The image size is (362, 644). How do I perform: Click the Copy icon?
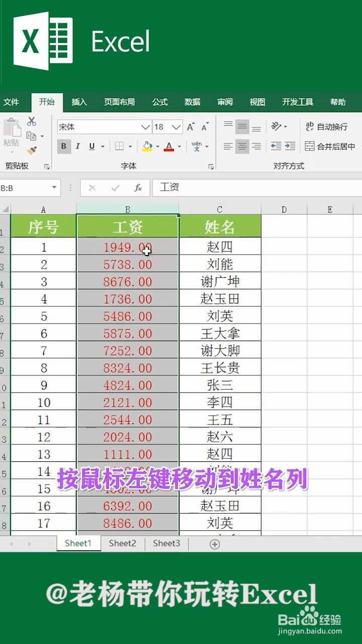[x=31, y=136]
